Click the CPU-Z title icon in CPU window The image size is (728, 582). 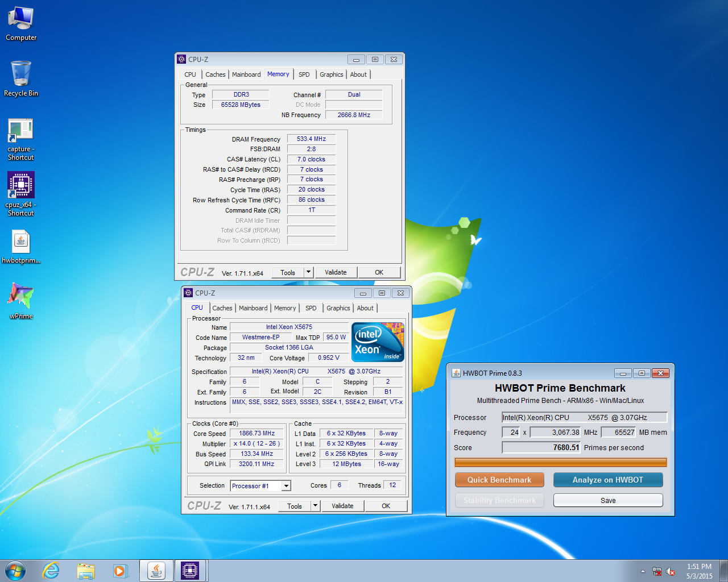(188, 293)
